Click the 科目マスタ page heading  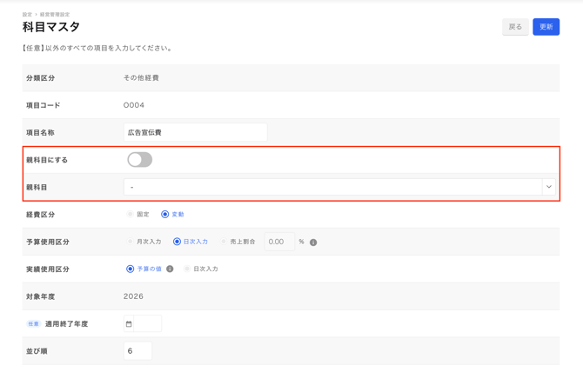coord(51,27)
